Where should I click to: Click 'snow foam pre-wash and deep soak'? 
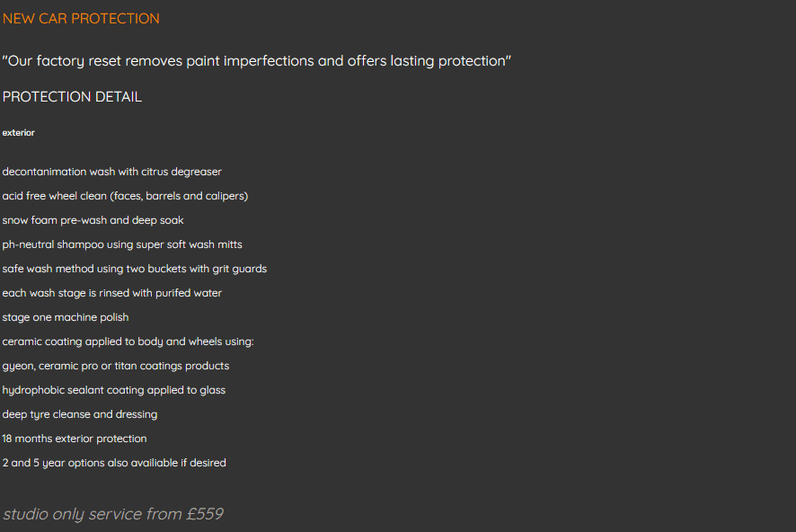pyautogui.click(x=93, y=220)
